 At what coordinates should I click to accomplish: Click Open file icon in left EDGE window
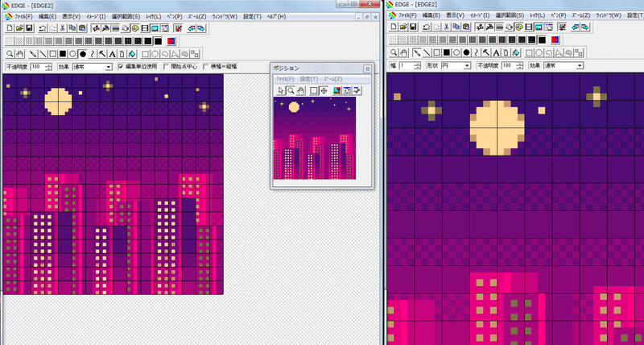(19, 27)
